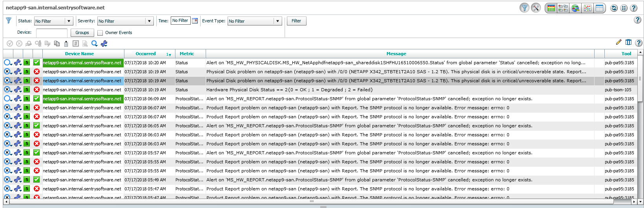Image resolution: width=644 pixels, height=208 pixels.
Task: Switch to the colored event list view
Action: pyautogui.click(x=551, y=8)
